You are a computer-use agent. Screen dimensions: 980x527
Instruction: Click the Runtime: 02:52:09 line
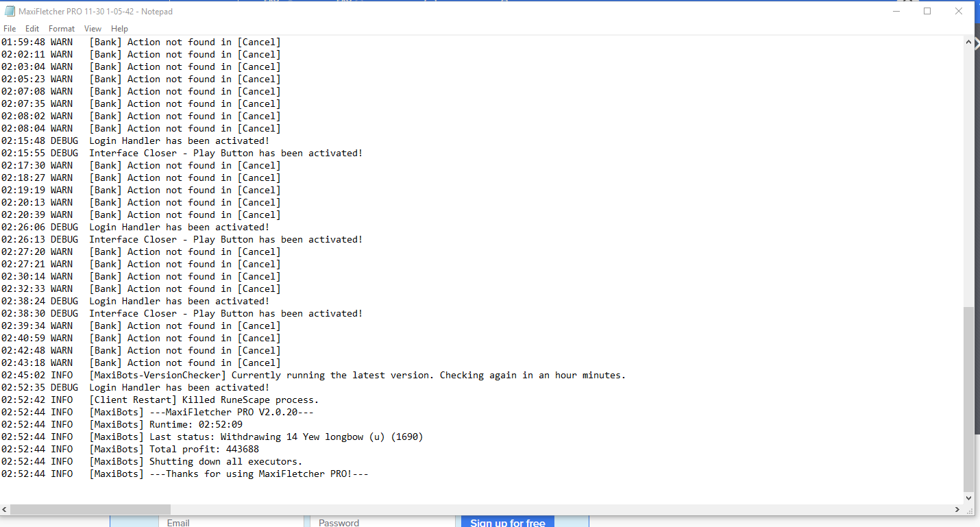[x=122, y=424]
